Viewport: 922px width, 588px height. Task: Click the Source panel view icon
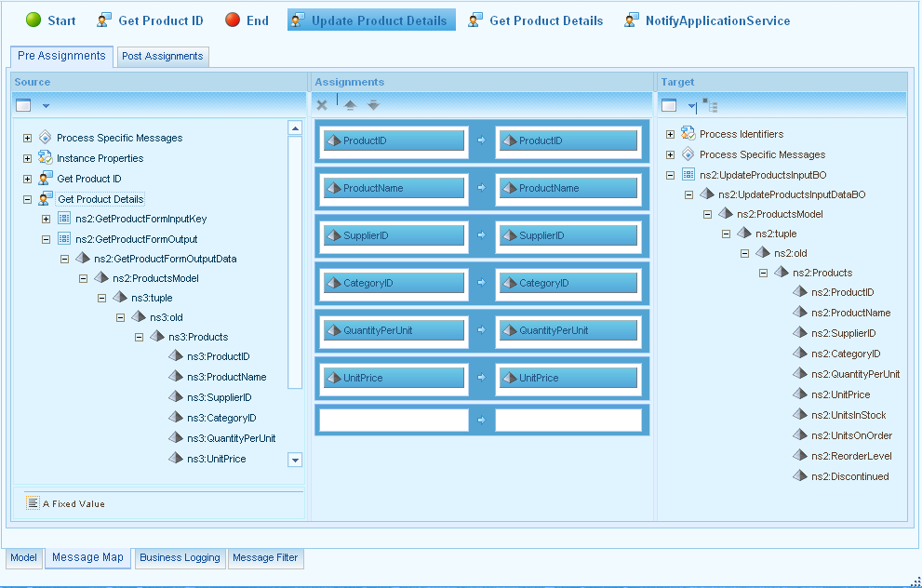pyautogui.click(x=23, y=105)
